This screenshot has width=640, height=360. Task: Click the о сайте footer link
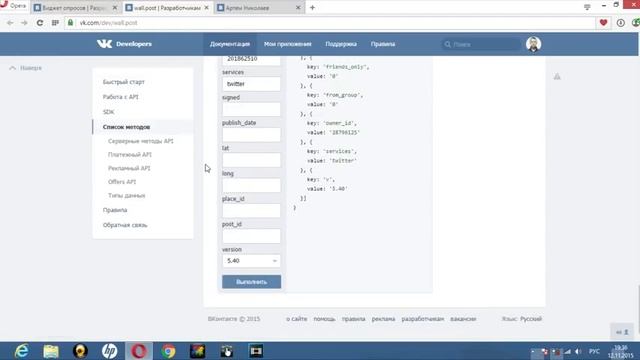[296, 319]
